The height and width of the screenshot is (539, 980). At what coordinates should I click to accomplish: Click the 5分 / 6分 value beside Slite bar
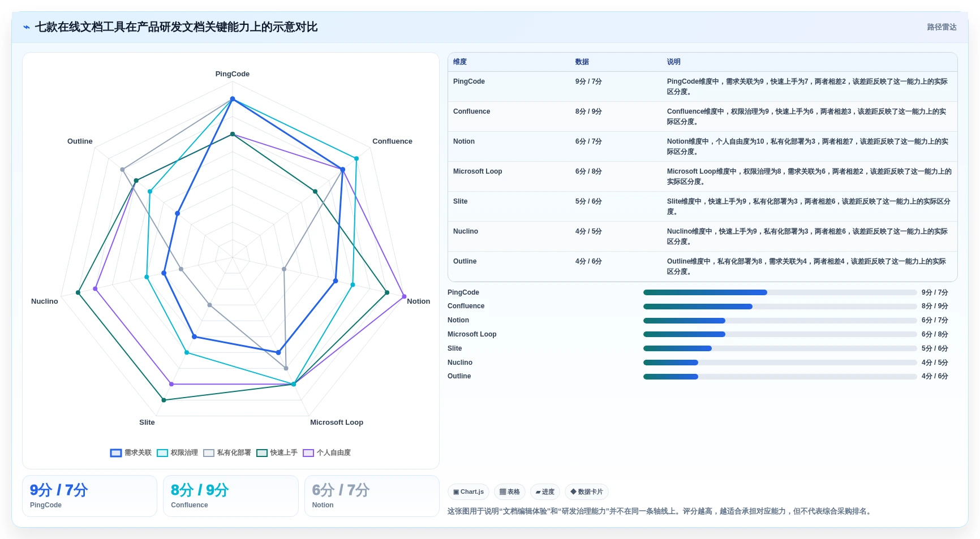pos(935,348)
